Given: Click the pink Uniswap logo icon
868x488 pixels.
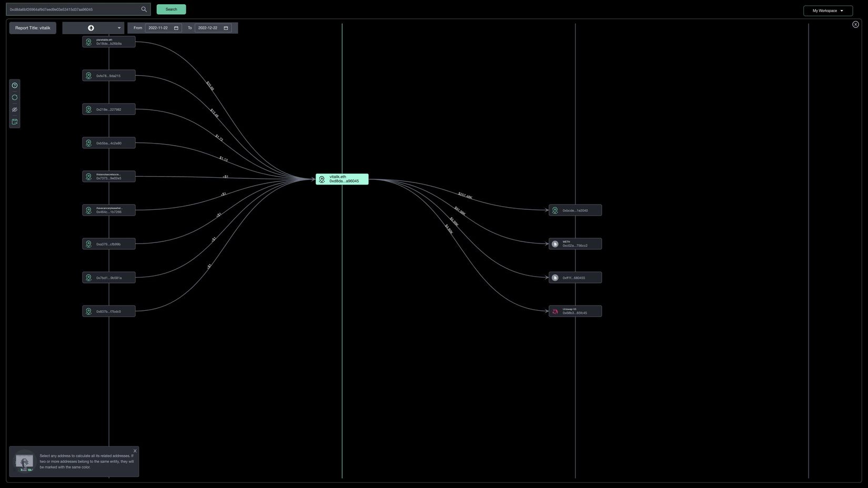Looking at the screenshot, I should (555, 311).
